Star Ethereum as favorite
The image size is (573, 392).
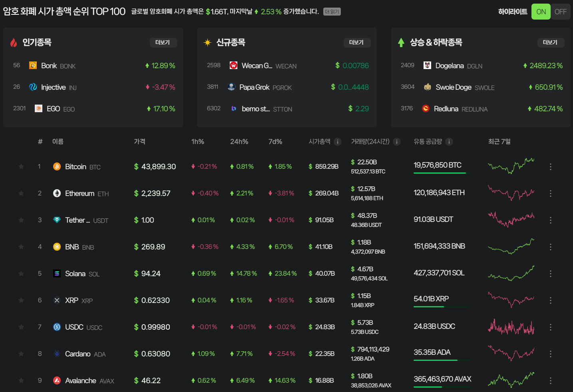(x=21, y=193)
